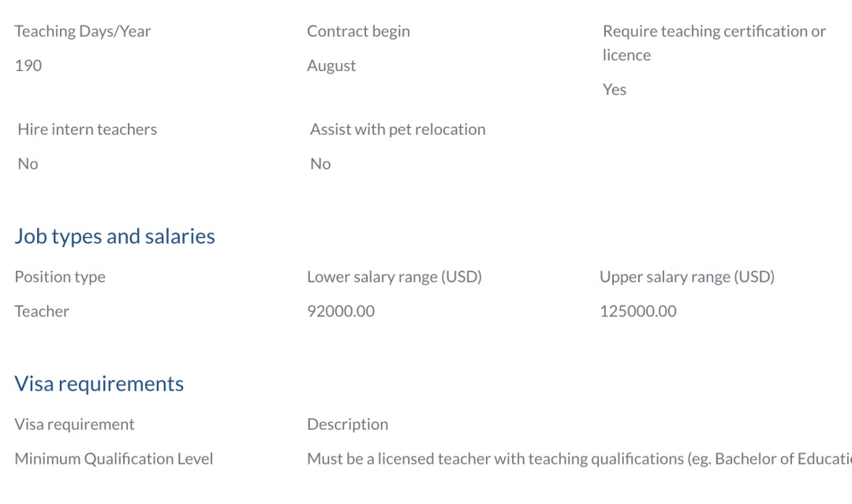This screenshot has width=852, height=504.
Task: Click the Assist with pet relocation label
Action: pyautogui.click(x=398, y=129)
